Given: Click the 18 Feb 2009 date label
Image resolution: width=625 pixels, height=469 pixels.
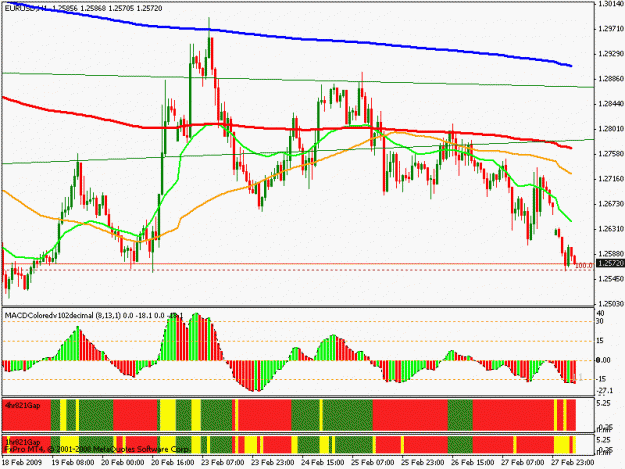Looking at the screenshot, I should pos(22,463).
